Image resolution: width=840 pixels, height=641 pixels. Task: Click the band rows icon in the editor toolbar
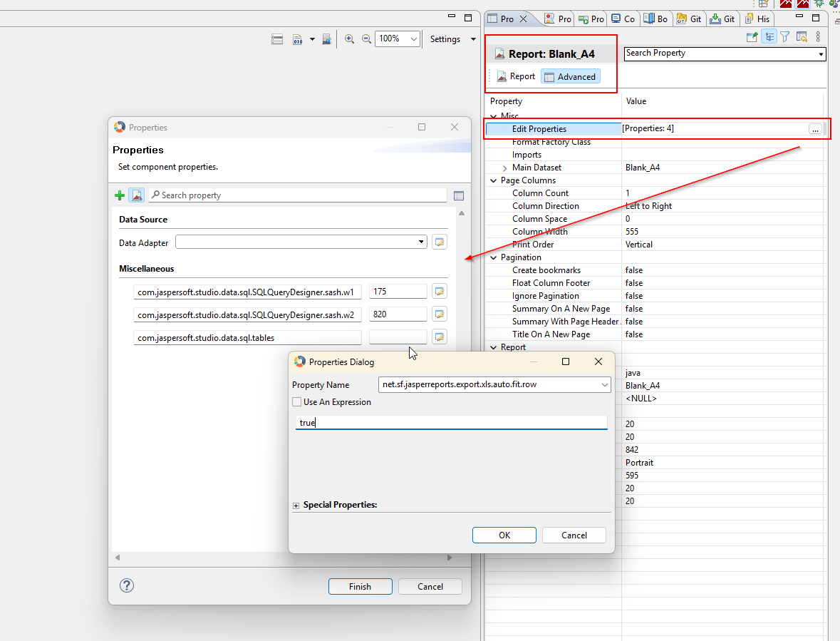tap(277, 39)
